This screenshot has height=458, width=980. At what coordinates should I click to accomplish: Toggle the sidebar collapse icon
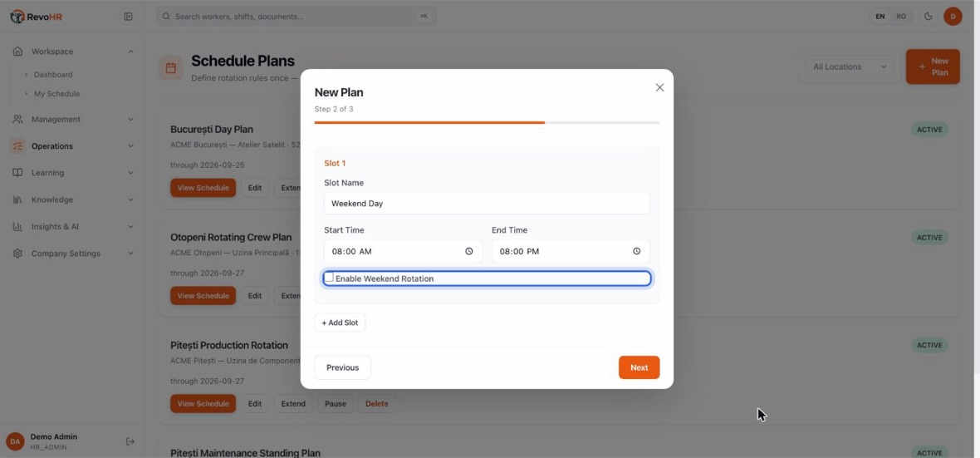[128, 17]
